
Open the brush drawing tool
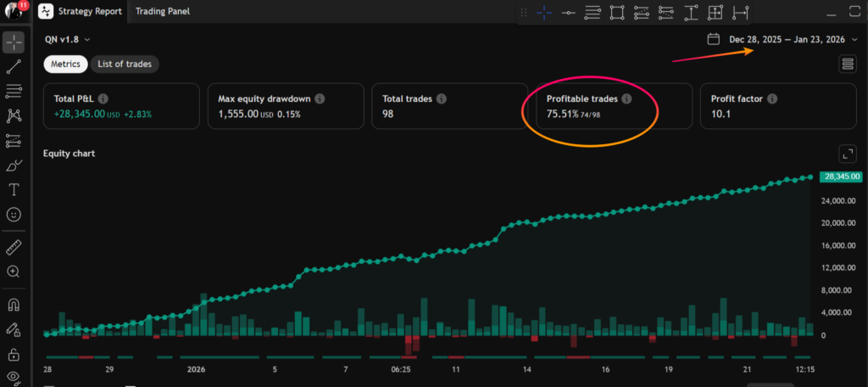tap(14, 165)
